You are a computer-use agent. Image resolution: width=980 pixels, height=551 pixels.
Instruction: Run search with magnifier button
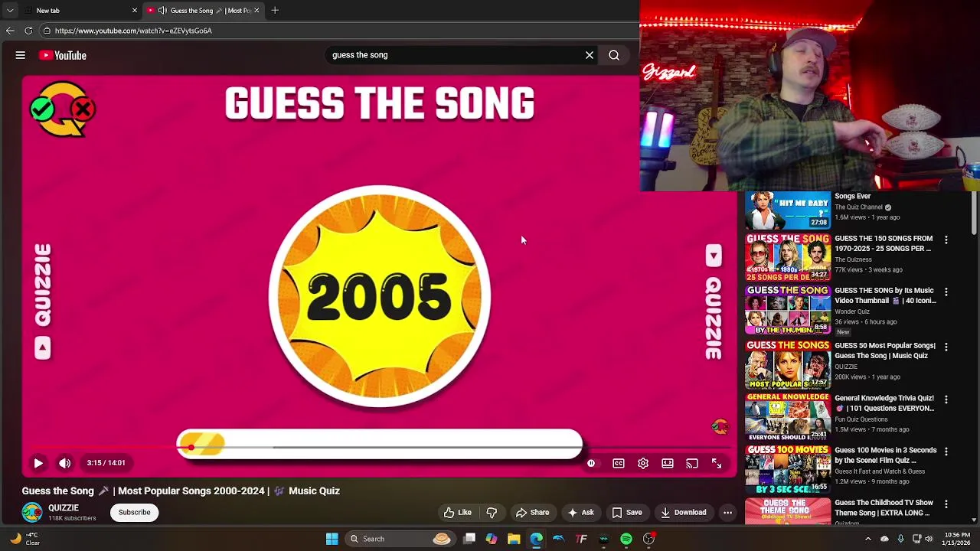[x=614, y=55]
